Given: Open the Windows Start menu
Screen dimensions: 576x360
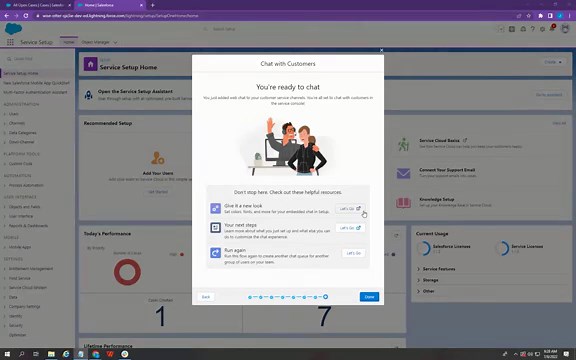Looking at the screenshot, I should [7, 354].
